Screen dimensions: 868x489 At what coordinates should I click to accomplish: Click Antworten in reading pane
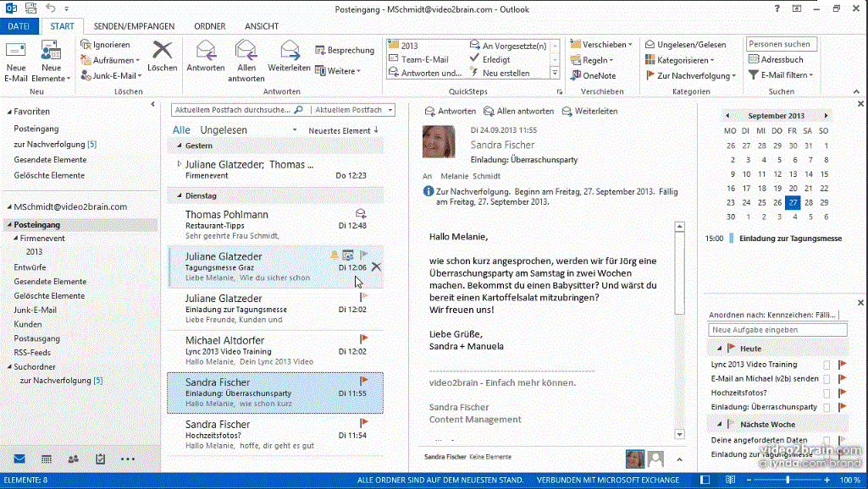[450, 111]
